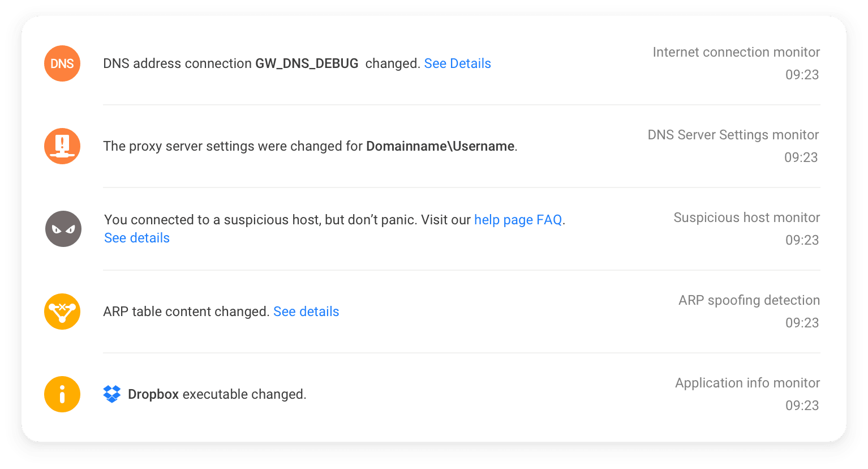Click the yellow info circle icon
This screenshot has width=868, height=469.
62,394
